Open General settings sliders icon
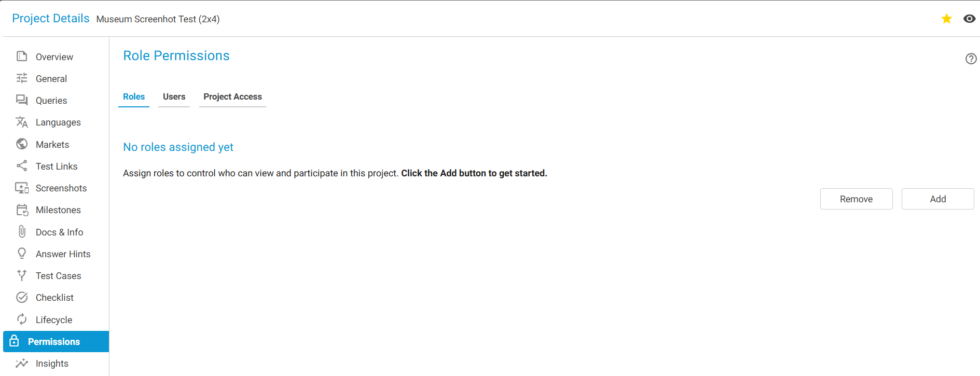 click(22, 78)
